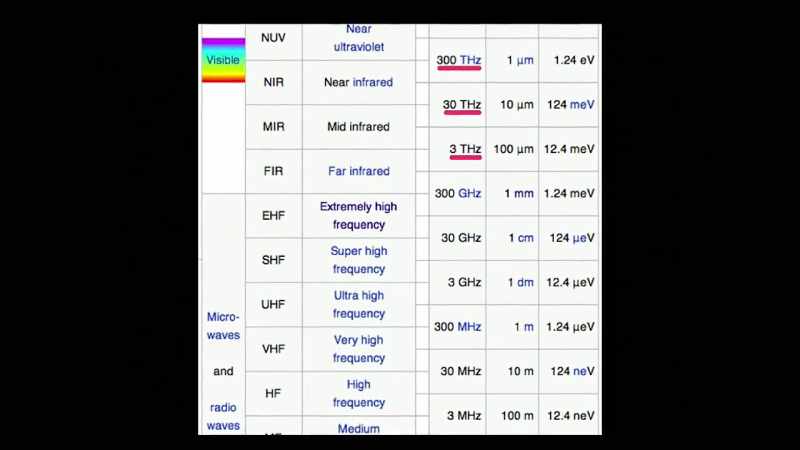Click the 1.24 µeV energy value
Image resolution: width=800 pixels, height=450 pixels.
point(570,327)
